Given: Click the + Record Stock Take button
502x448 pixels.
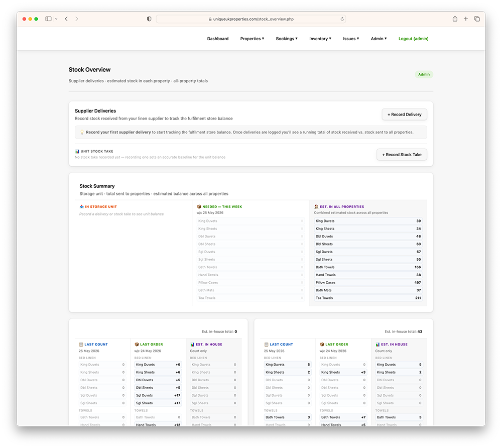Looking at the screenshot, I should pyautogui.click(x=402, y=154).
